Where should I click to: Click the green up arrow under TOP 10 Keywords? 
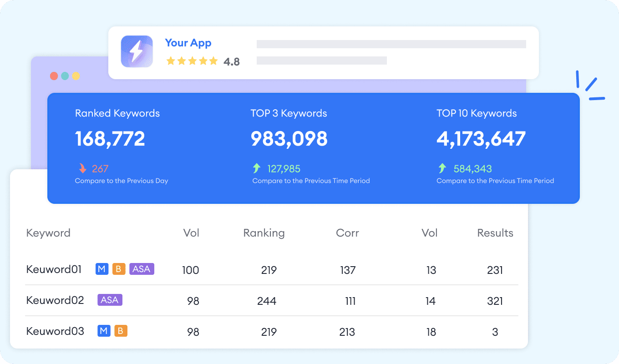point(442,169)
